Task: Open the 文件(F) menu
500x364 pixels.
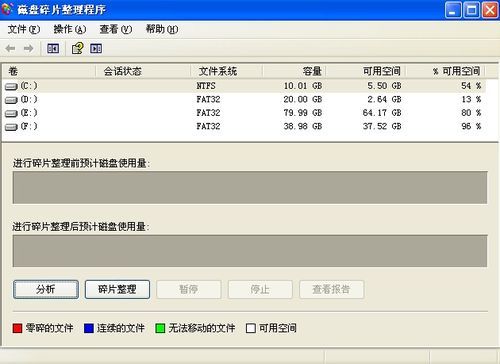Action: click(24, 29)
